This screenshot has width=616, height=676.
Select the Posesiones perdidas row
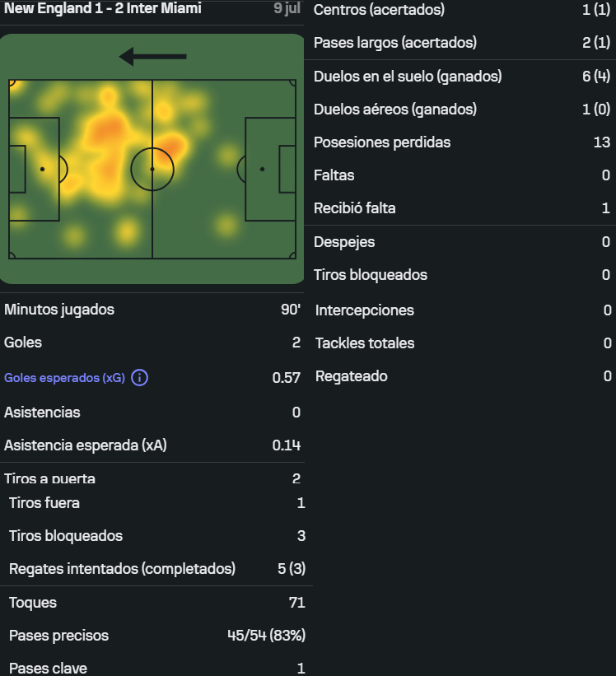tap(462, 142)
